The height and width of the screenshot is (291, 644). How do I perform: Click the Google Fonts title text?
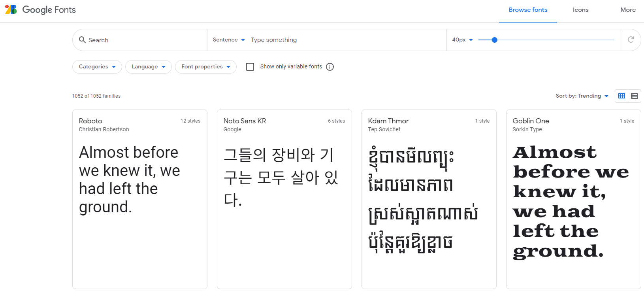click(49, 10)
